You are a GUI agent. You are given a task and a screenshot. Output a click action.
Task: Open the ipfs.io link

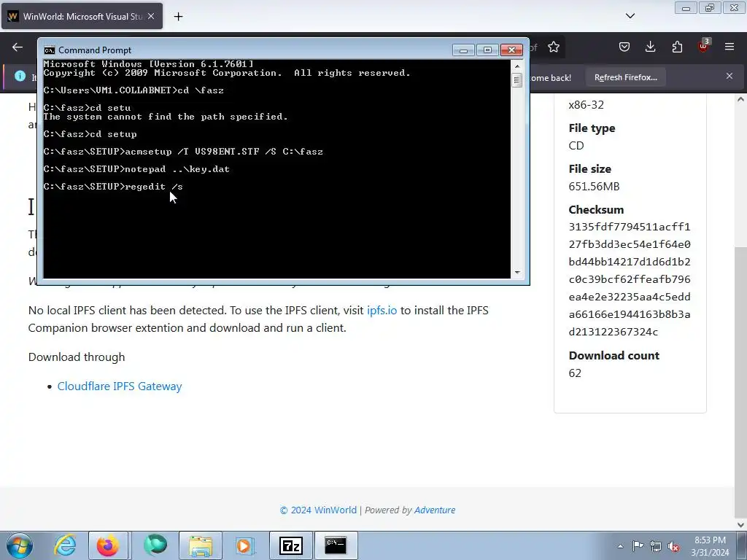(x=382, y=311)
